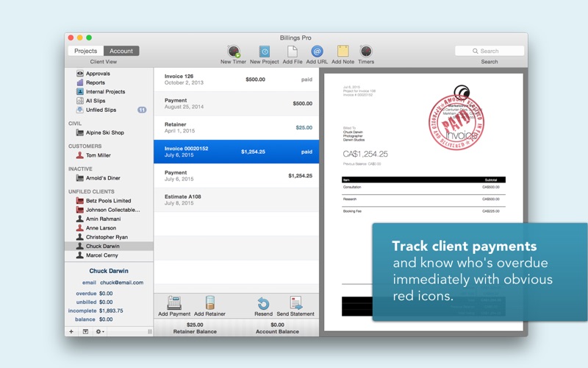The height and width of the screenshot is (368, 588).
Task: Open the gear action dropdown menu
Action: 100,332
